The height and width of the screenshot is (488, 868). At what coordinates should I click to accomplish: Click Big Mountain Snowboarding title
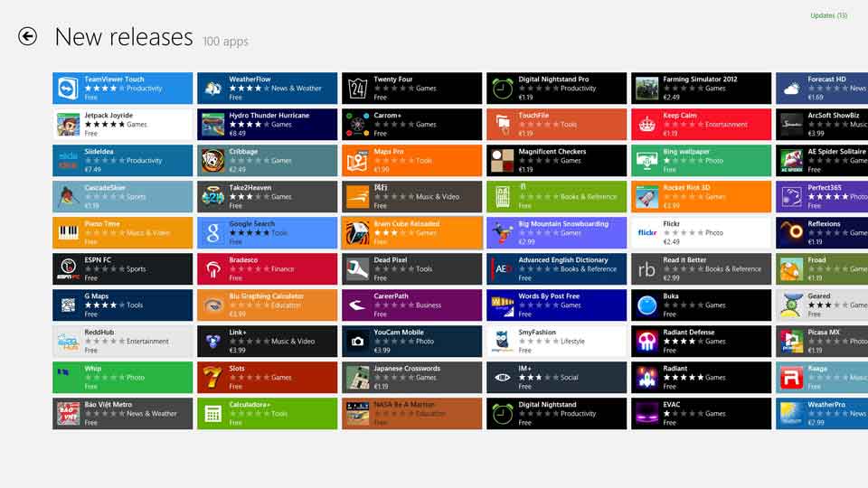563,223
